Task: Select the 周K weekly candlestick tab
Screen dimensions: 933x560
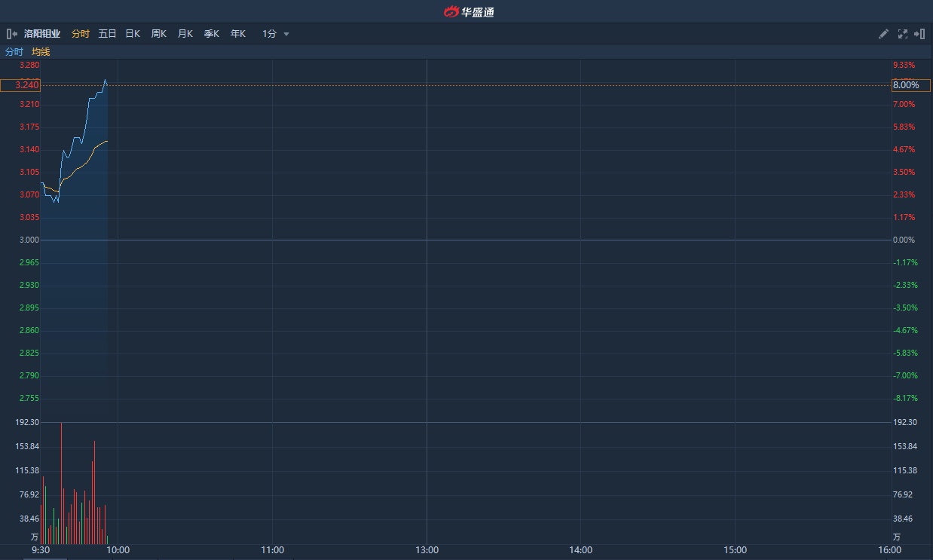Action: (158, 34)
